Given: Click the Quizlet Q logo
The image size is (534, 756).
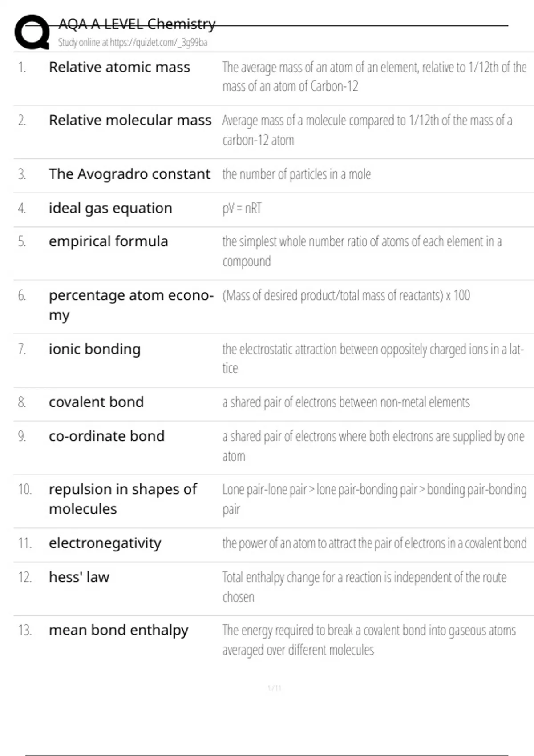Looking at the screenshot, I should (x=32, y=32).
